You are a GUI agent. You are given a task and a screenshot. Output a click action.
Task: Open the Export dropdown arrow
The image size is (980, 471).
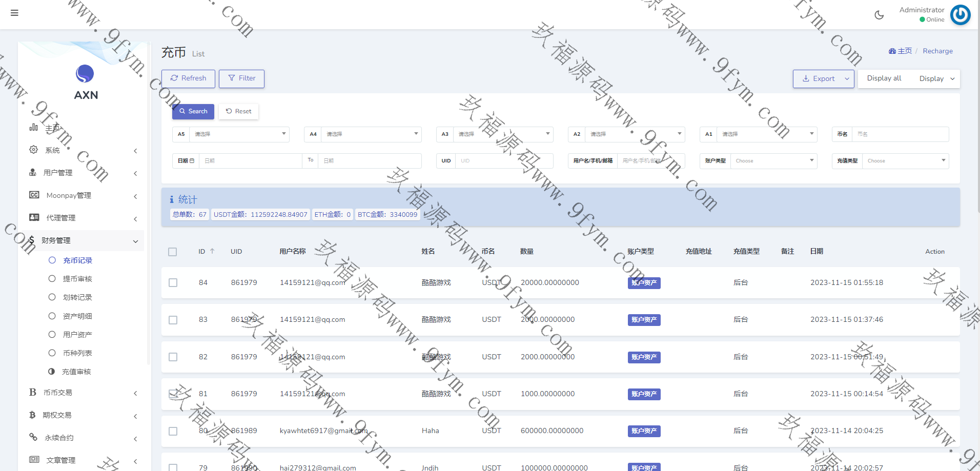[x=847, y=79]
